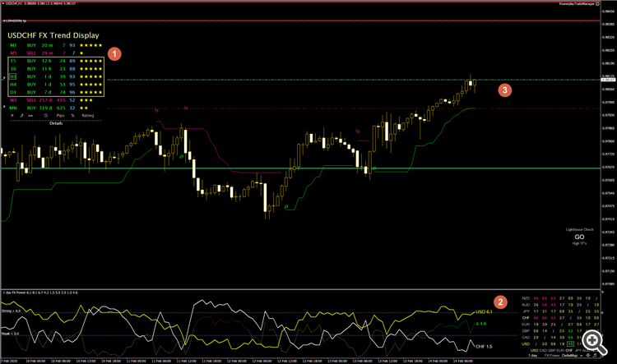Open Details below the Trend Display panel
The height and width of the screenshot is (364, 617).
(x=56, y=123)
